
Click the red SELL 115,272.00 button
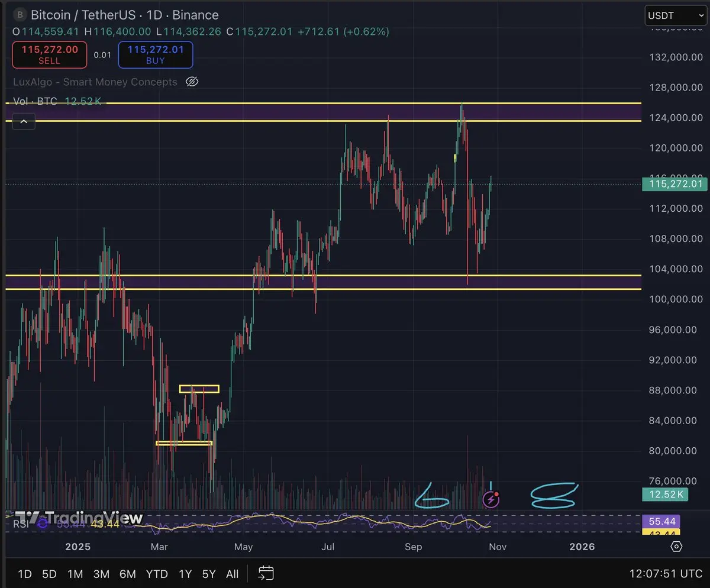[x=50, y=54]
